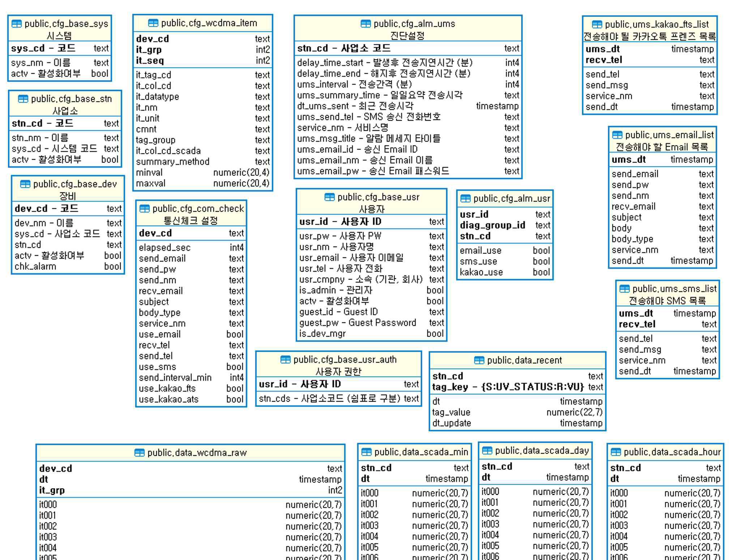Click the table icon of public.cfg_base_usr
The height and width of the screenshot is (560, 739).
click(330, 197)
